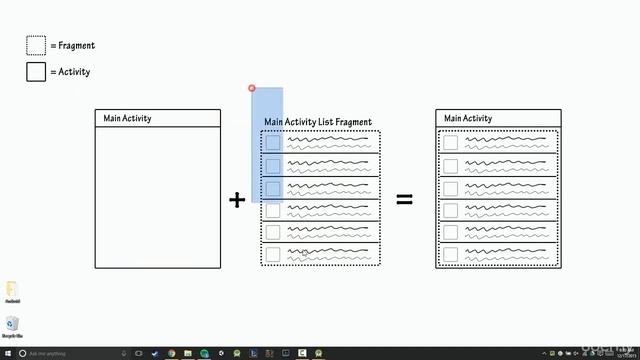The height and width of the screenshot is (360, 640).
Task: Focus the Ask me anything search box
Action: 73,353
